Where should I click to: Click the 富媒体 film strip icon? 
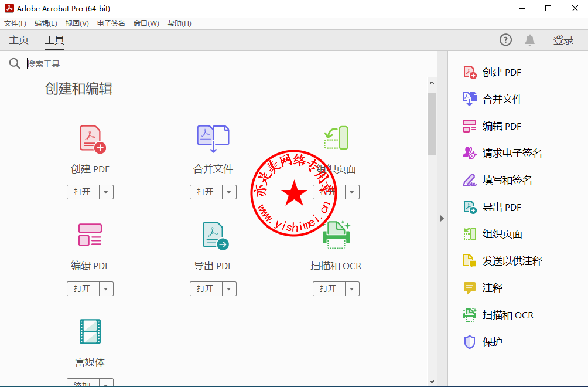click(90, 331)
